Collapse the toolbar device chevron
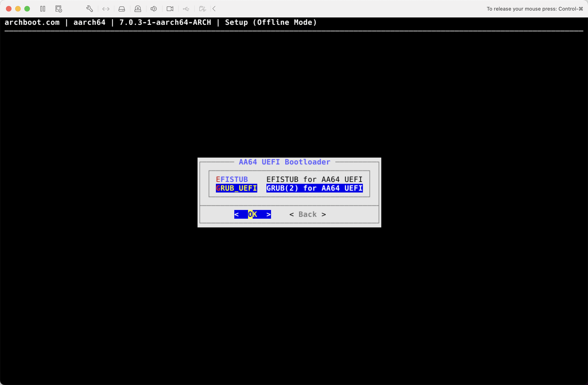This screenshot has height=385, width=588. pyautogui.click(x=214, y=9)
